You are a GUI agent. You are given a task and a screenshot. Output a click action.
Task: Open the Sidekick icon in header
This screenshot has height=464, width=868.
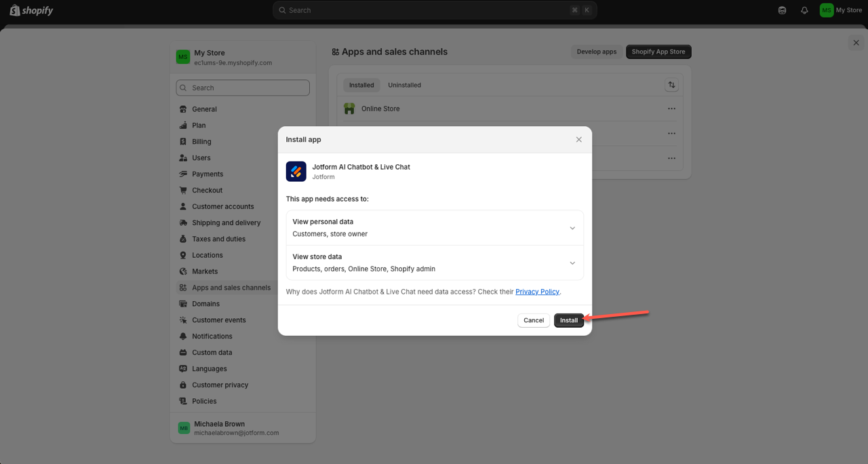click(782, 10)
